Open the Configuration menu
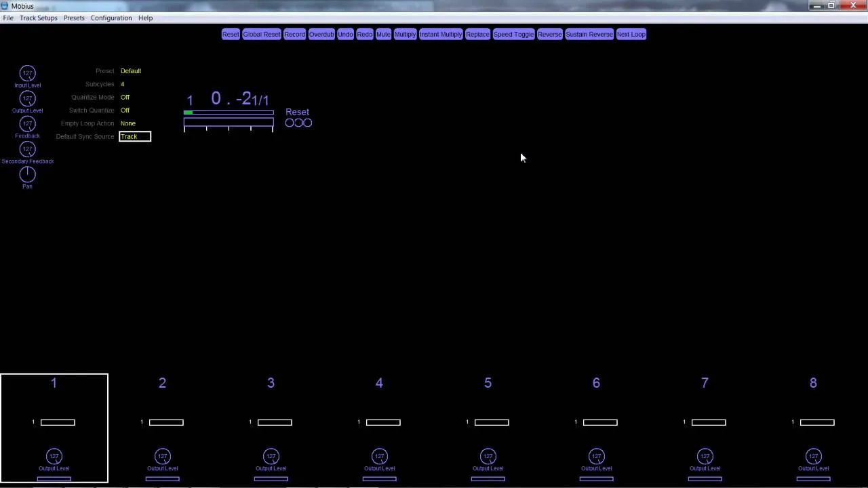 (x=111, y=18)
